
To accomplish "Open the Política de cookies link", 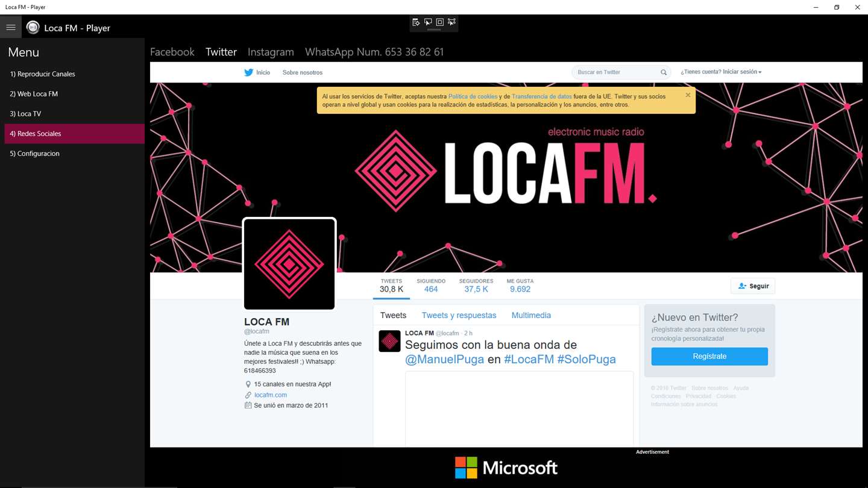I will click(473, 96).
